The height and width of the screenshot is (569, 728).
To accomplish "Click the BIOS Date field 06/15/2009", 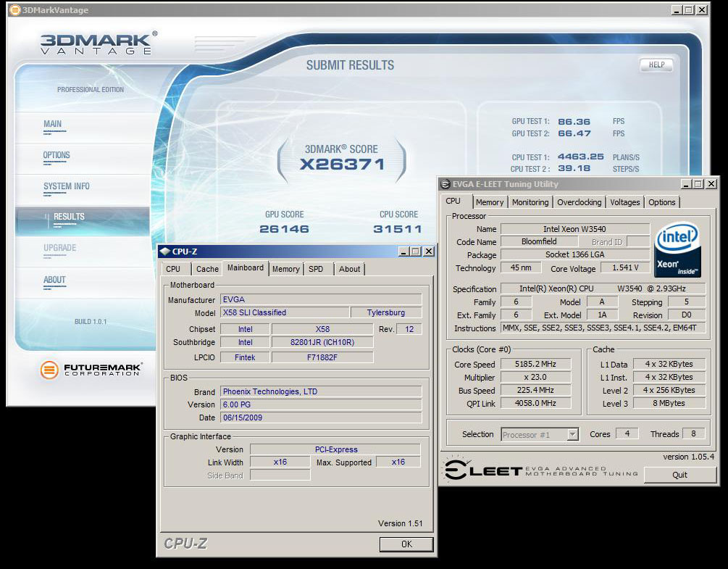I will (x=321, y=418).
